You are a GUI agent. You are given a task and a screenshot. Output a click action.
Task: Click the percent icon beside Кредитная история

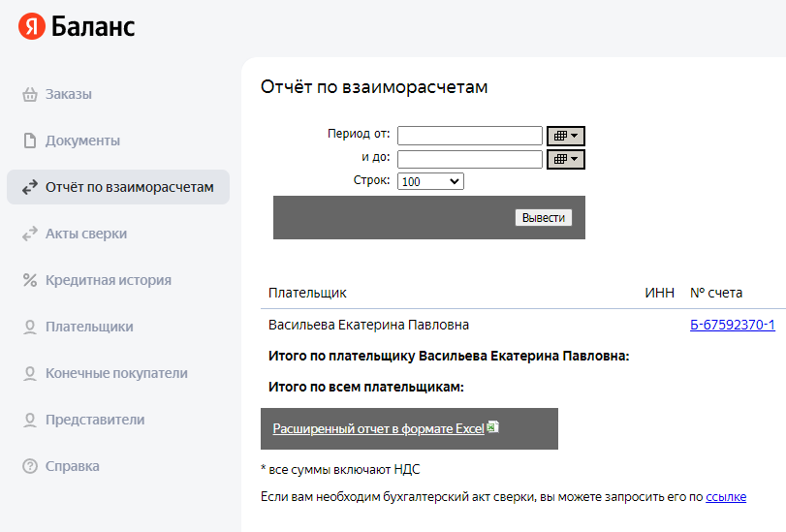(x=29, y=281)
